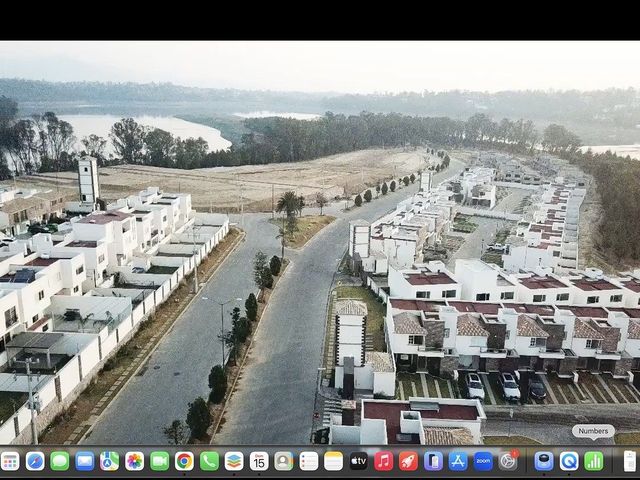Open Reminders from the Dock

[x=309, y=461]
